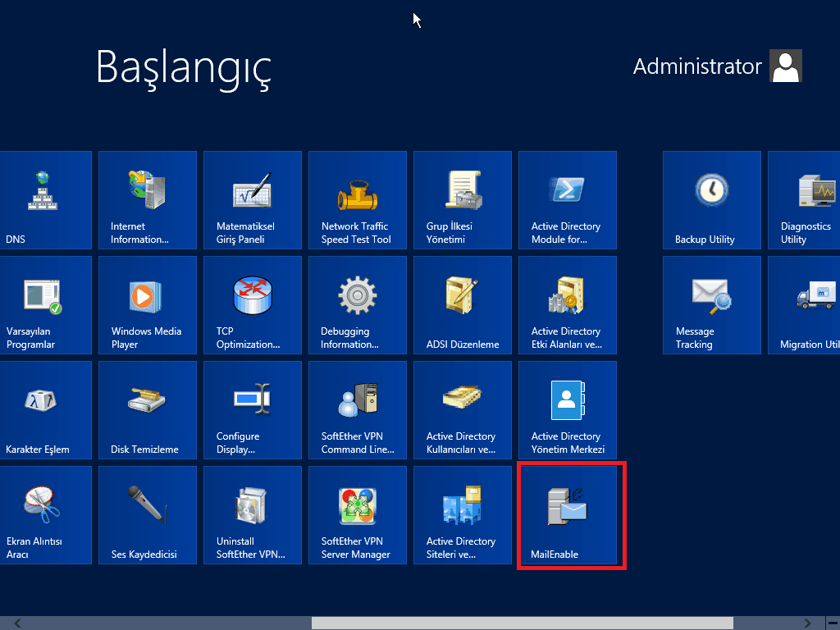Open Message Tracking tile
This screenshot has width=840, height=630.
pos(712,305)
